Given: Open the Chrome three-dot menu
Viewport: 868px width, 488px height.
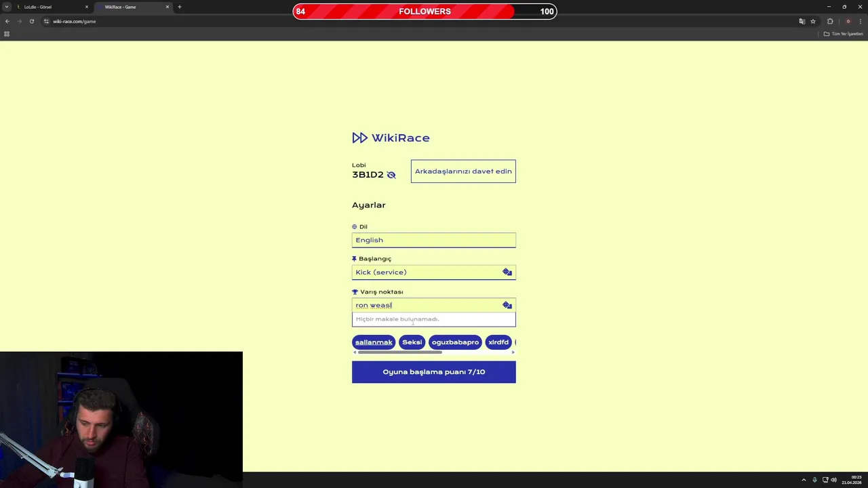Looking at the screenshot, I should pos(861,21).
